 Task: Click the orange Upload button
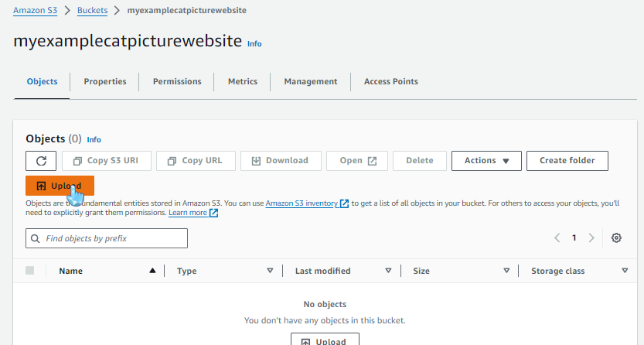tap(60, 186)
